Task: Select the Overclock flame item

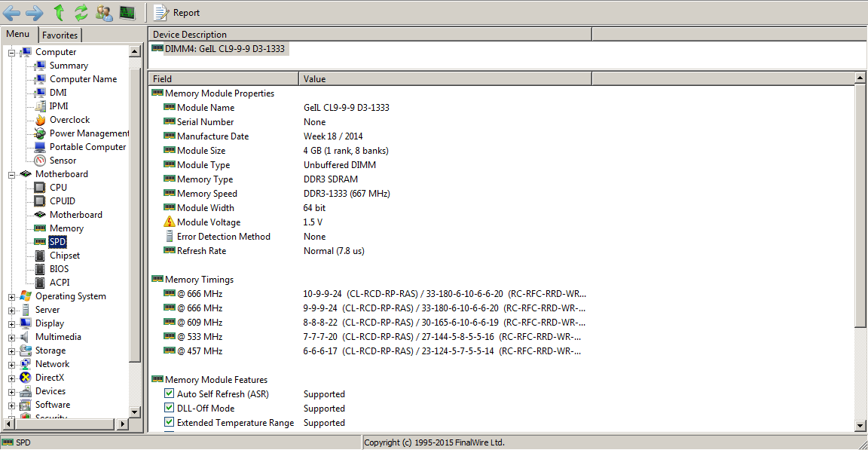Action: (x=69, y=120)
